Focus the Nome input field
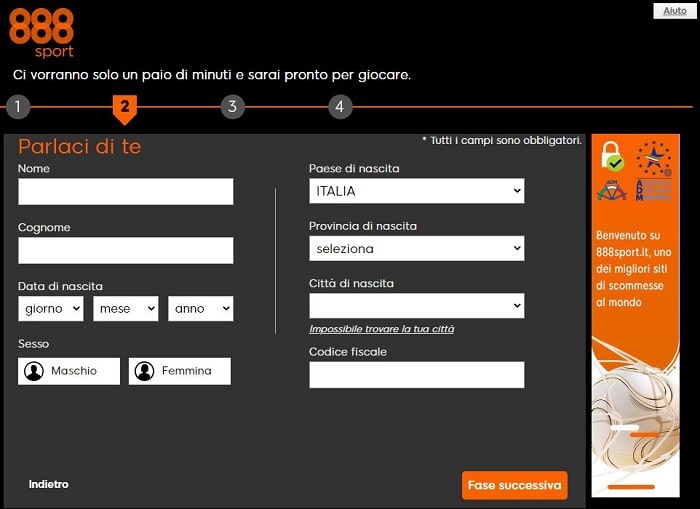Screen dimensions: 700x509 coord(125,192)
